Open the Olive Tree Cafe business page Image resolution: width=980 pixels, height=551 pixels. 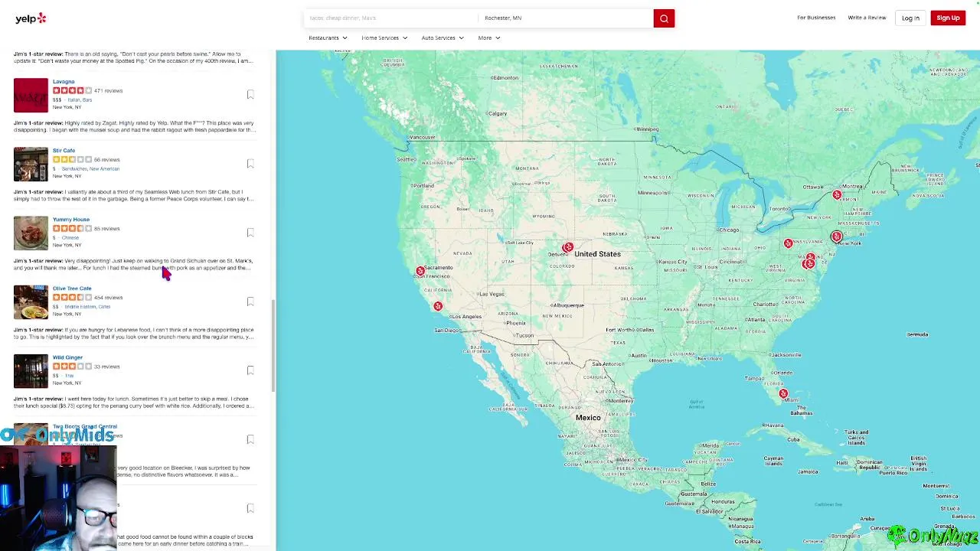click(72, 288)
